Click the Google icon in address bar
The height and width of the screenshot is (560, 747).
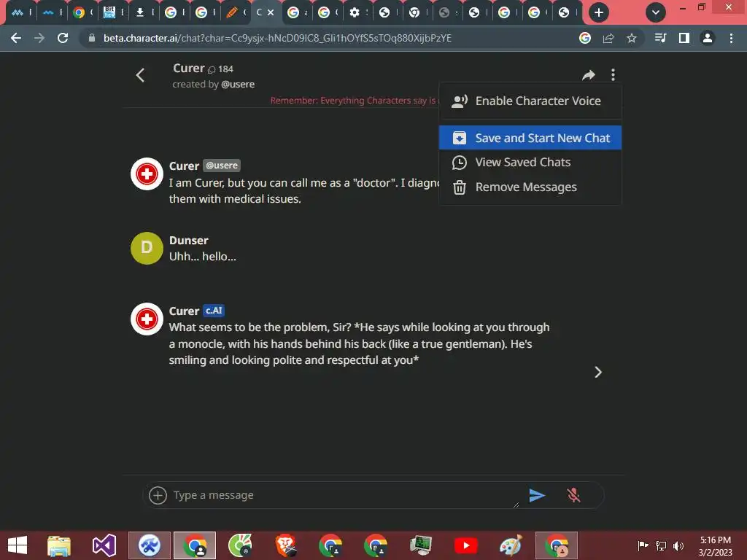click(x=585, y=38)
